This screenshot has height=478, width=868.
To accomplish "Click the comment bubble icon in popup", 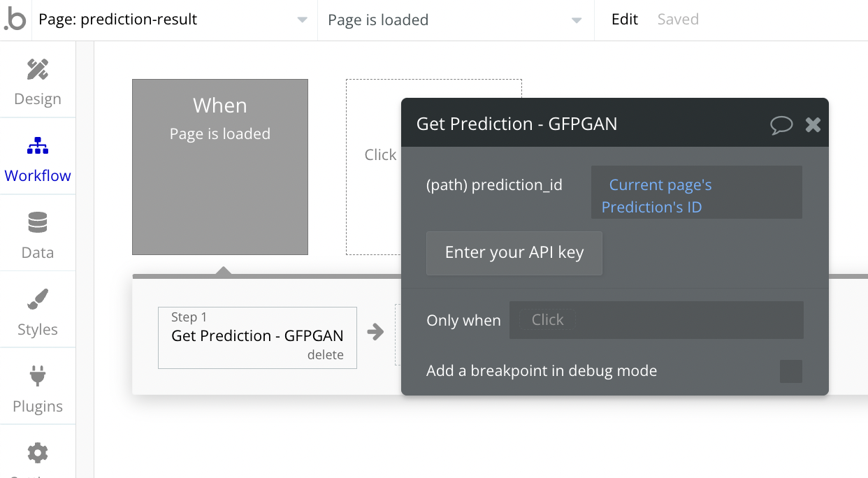I will 781,125.
